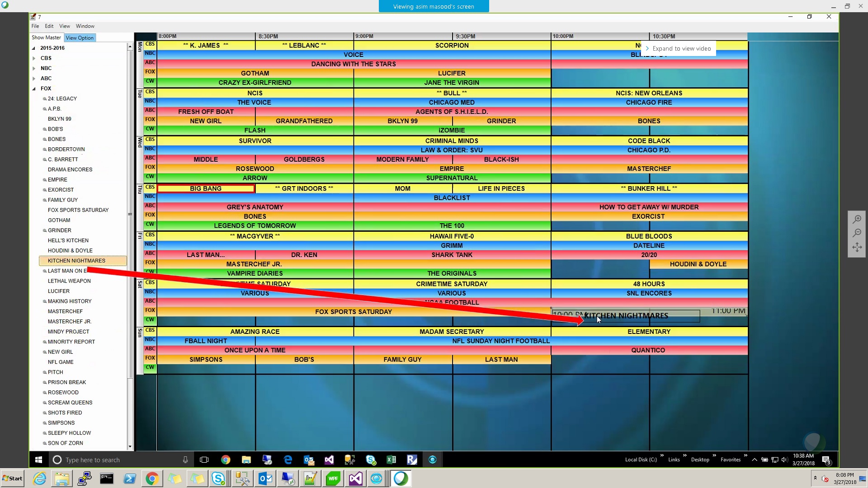Open Google Chrome on the local taskbar
Screen dimensions: 868x488
pos(152,479)
